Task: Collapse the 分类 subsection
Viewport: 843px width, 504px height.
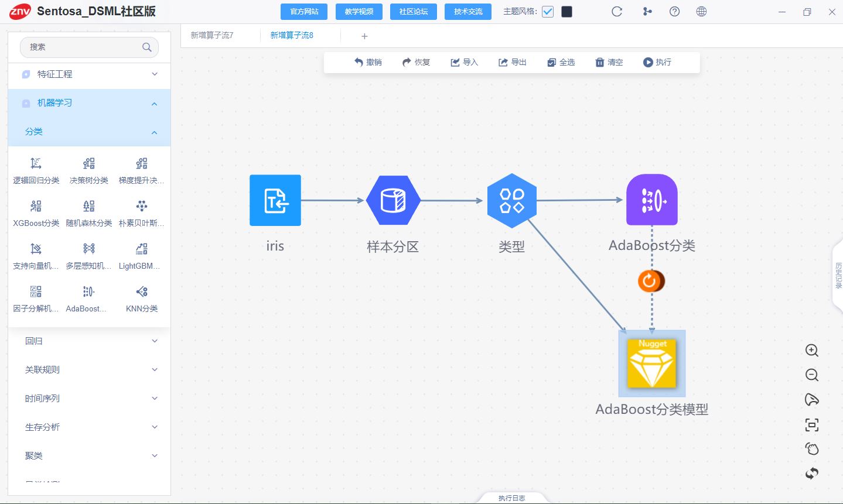Action: pyautogui.click(x=90, y=132)
